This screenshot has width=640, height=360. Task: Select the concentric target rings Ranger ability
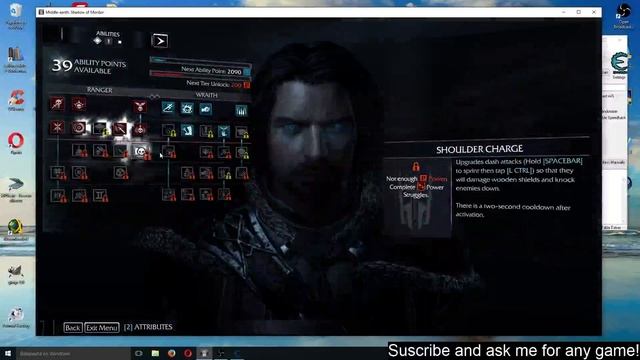[x=79, y=128]
